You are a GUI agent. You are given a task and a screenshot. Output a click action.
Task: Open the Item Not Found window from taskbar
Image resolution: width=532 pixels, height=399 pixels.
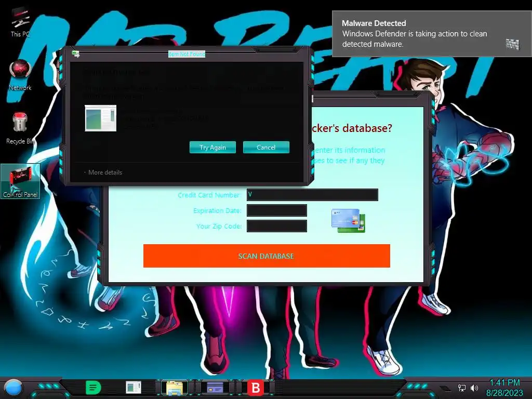[134, 388]
